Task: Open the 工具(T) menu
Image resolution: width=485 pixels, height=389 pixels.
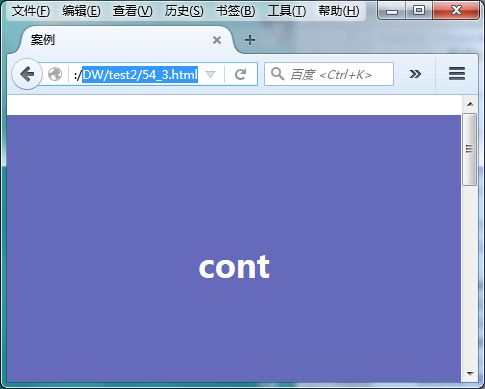Action: [x=287, y=11]
